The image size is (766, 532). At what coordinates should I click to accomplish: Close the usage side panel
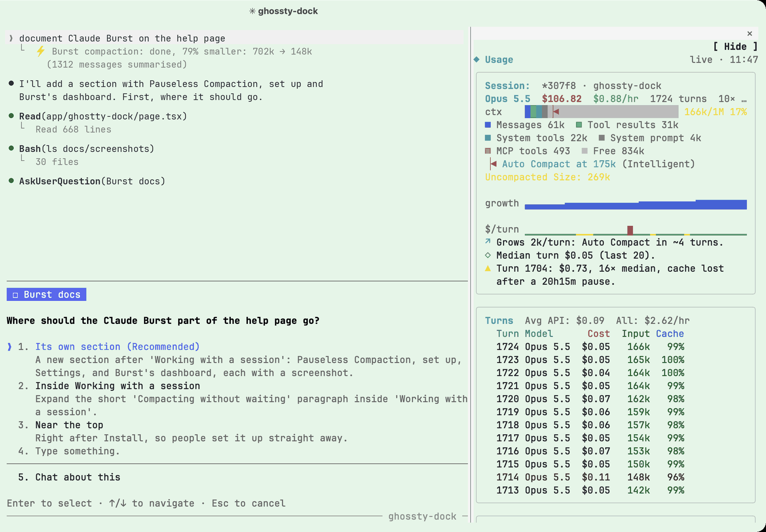[750, 33]
